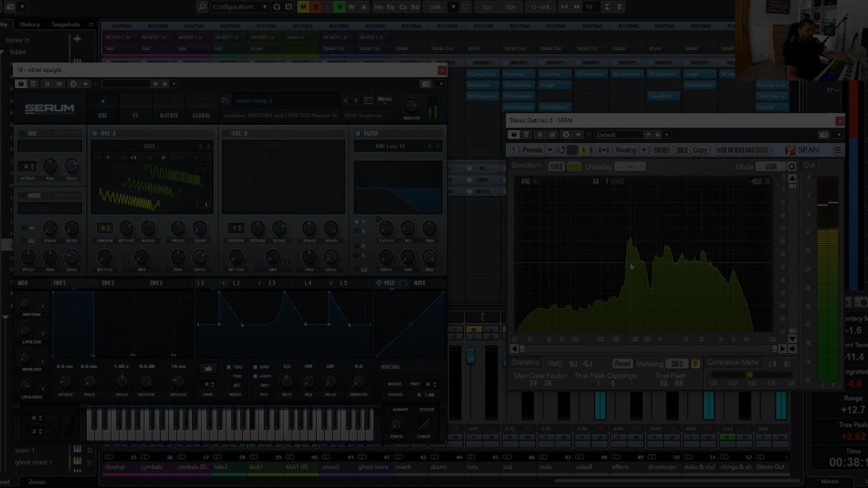Click the filter CUTOFF knob in Serum
Image resolution: width=868 pixels, height=488 pixels.
tap(386, 227)
